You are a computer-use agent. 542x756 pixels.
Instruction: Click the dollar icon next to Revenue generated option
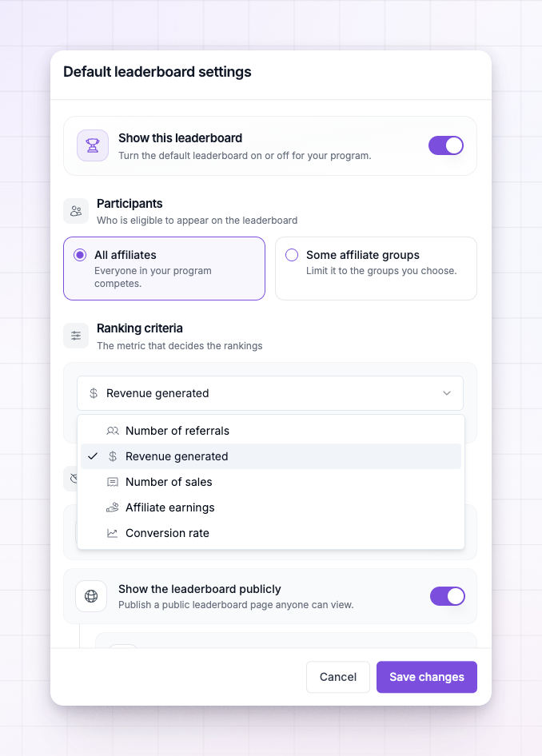pyautogui.click(x=113, y=456)
